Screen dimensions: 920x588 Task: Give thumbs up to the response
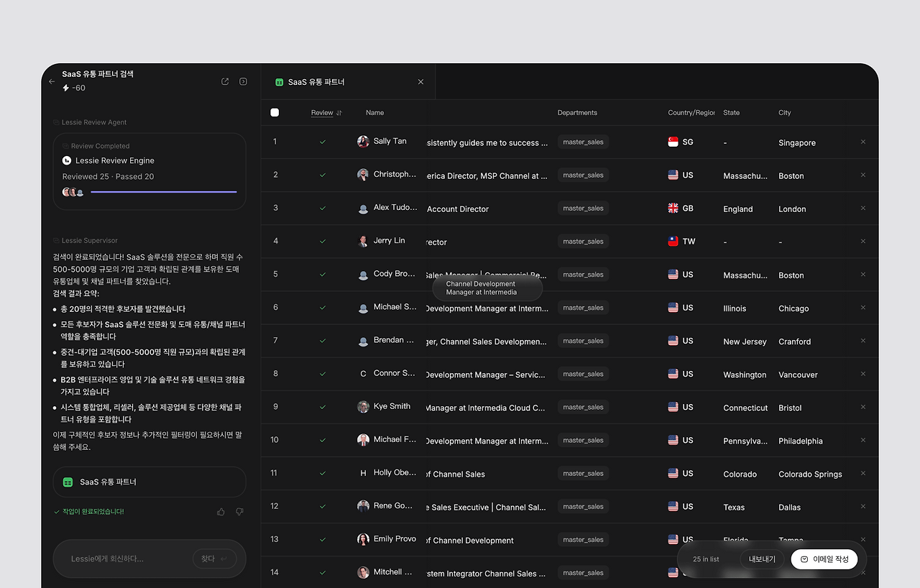[221, 512]
